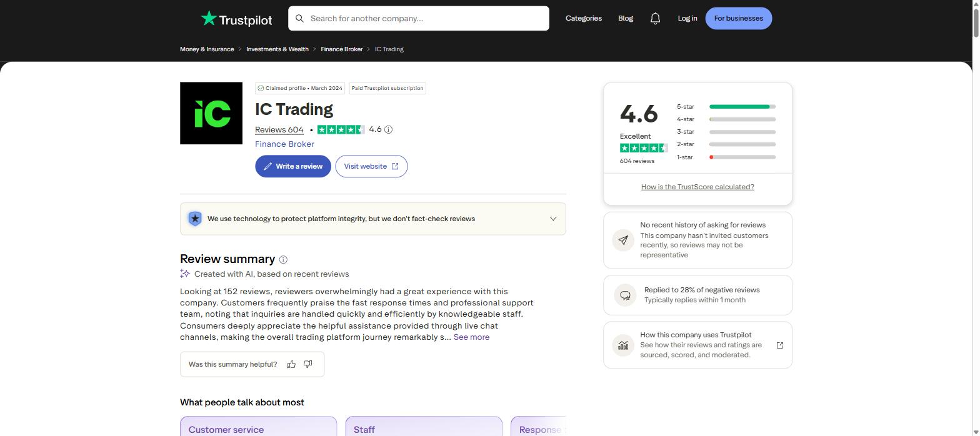Click the paper plane icon in review invitations card
The image size is (980, 436).
click(x=623, y=240)
